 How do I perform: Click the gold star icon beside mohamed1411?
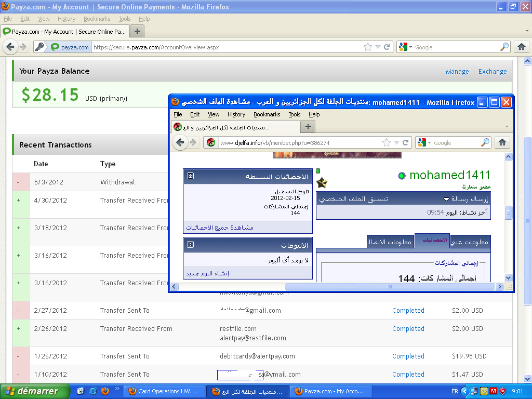[x=322, y=183]
